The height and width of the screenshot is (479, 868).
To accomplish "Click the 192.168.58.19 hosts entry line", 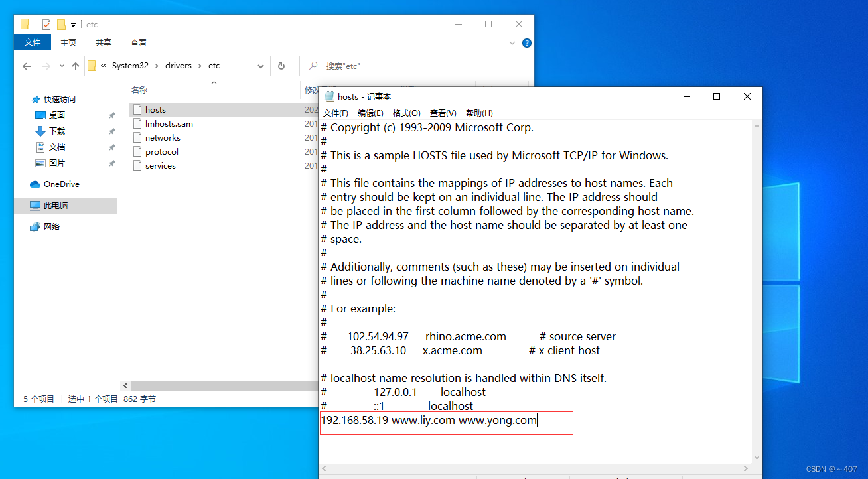I will click(x=429, y=421).
